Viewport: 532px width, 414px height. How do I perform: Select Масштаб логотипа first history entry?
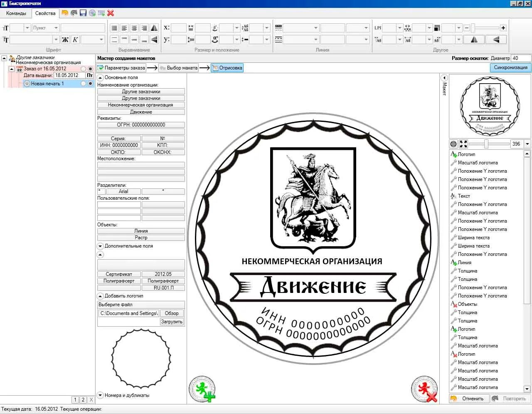[x=478, y=163]
